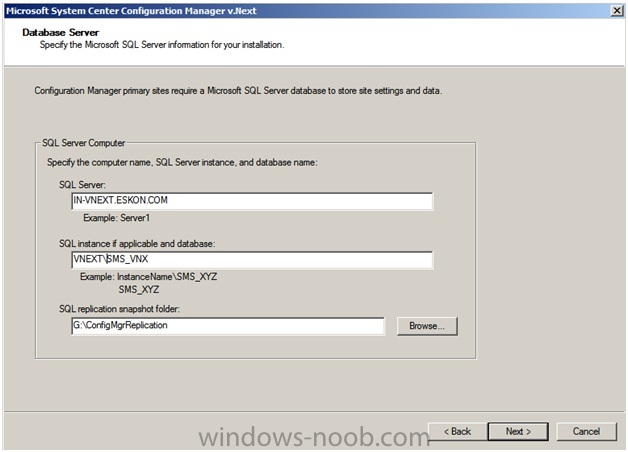This screenshot has width=628, height=452.
Task: Focus the SQL instance and database field
Action: (252, 260)
